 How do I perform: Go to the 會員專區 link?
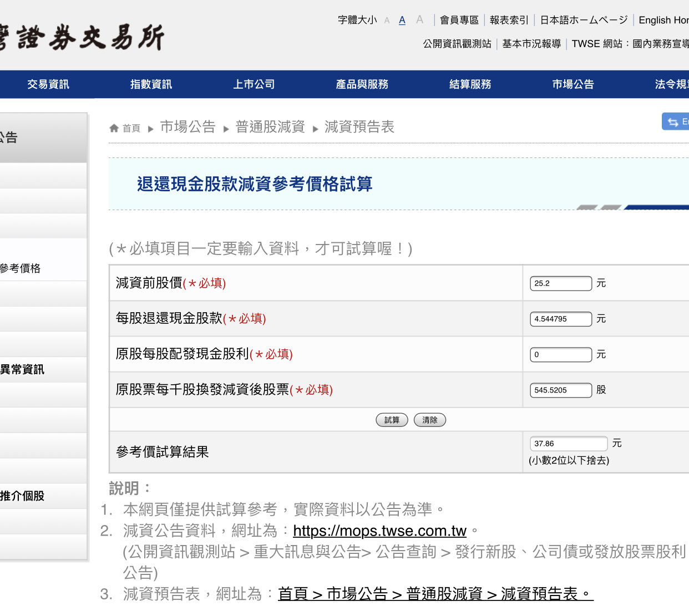[x=459, y=21]
